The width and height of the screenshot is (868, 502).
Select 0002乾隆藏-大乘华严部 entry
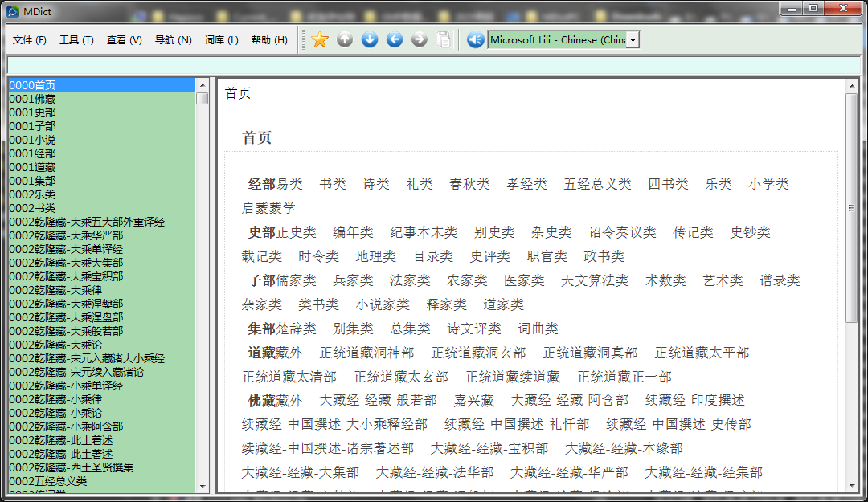[101, 235]
